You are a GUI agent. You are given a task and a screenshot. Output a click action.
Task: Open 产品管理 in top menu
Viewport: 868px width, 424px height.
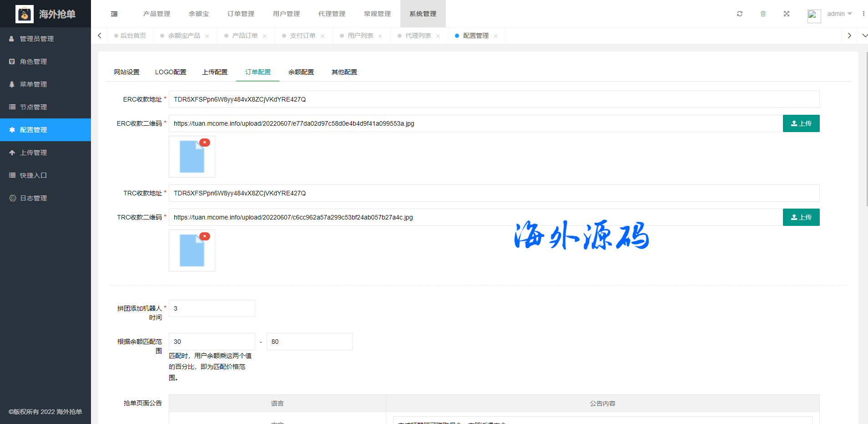[156, 14]
